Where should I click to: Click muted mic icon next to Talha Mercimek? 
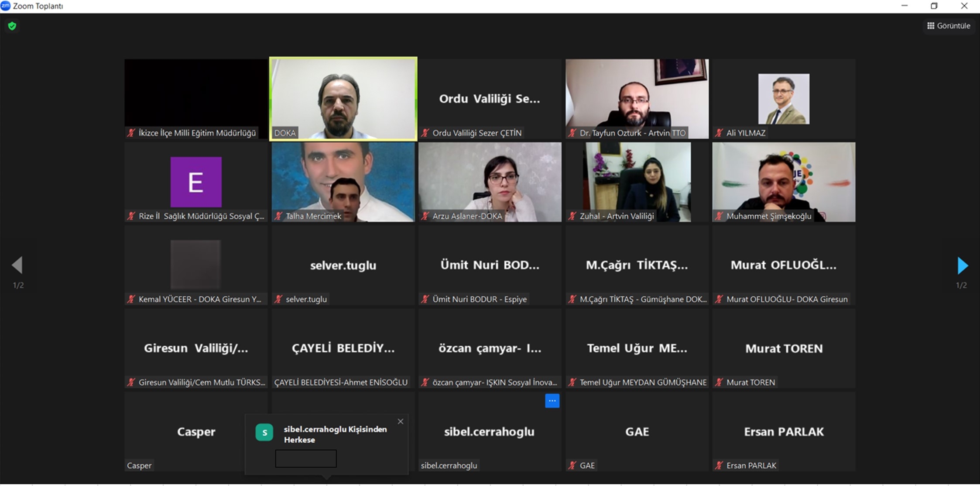[x=278, y=216]
